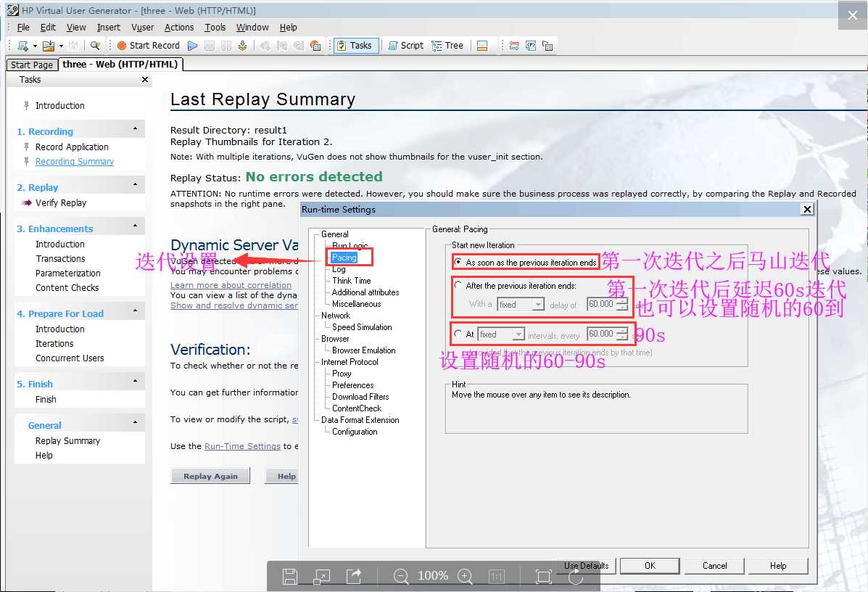Select Think Time in the settings tree

click(352, 281)
